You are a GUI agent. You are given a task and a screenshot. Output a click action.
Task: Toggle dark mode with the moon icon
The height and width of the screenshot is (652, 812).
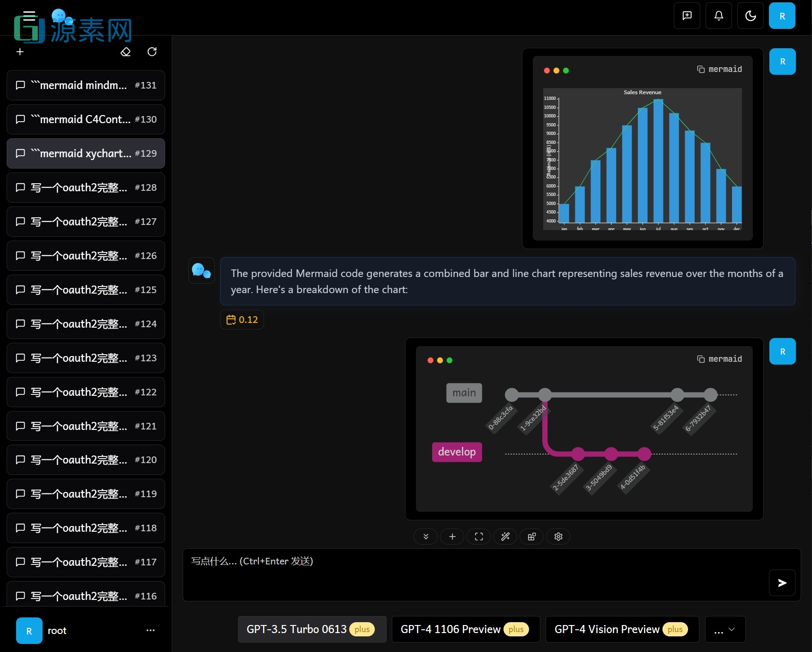point(750,16)
